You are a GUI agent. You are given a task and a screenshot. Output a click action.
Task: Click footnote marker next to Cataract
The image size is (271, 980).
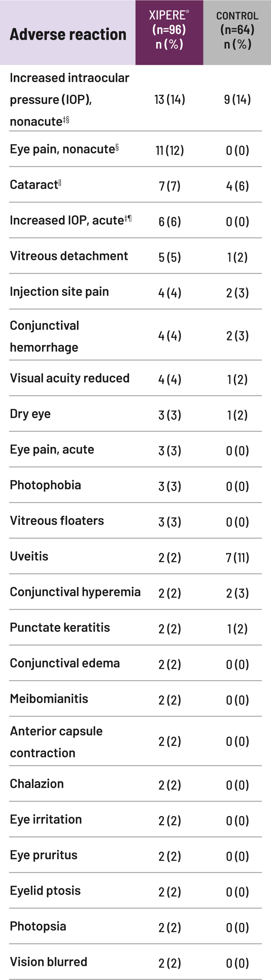point(60,183)
